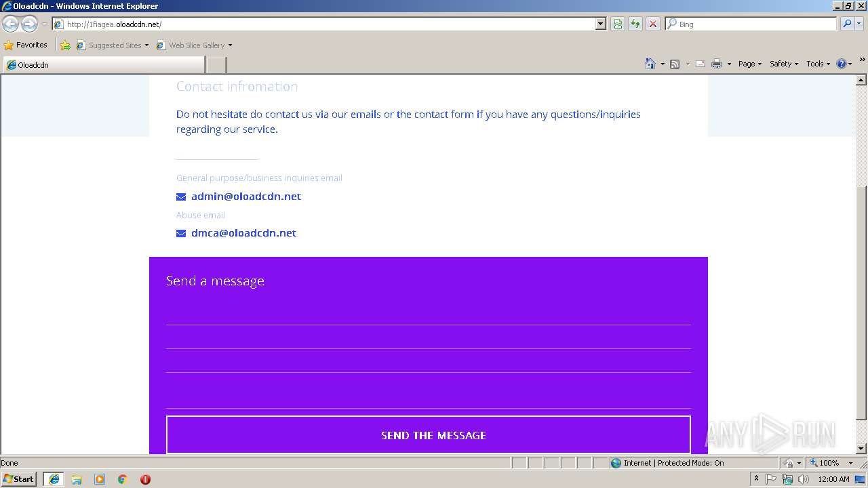Viewport: 868px width, 488px height.
Task: Click the envelope icon beside admin email
Action: (x=181, y=197)
